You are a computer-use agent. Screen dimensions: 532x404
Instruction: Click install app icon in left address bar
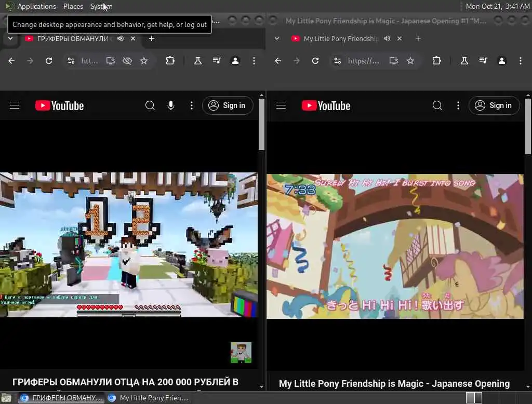coord(111,61)
